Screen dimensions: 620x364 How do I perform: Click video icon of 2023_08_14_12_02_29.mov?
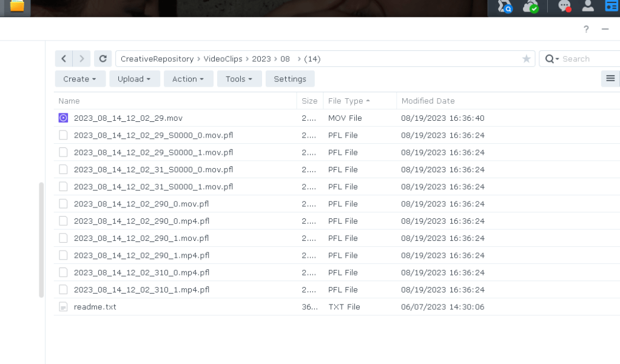point(63,118)
